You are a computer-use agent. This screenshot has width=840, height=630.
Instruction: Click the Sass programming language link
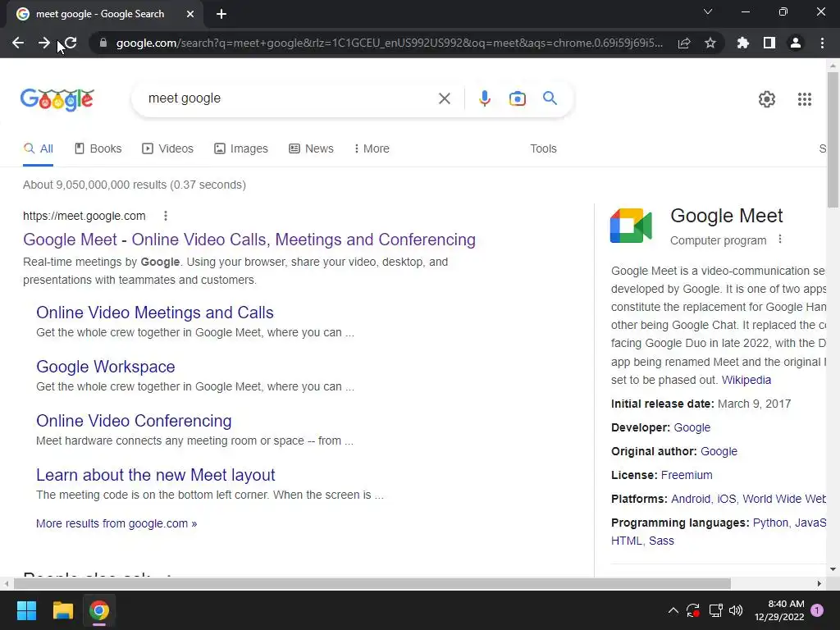(662, 541)
